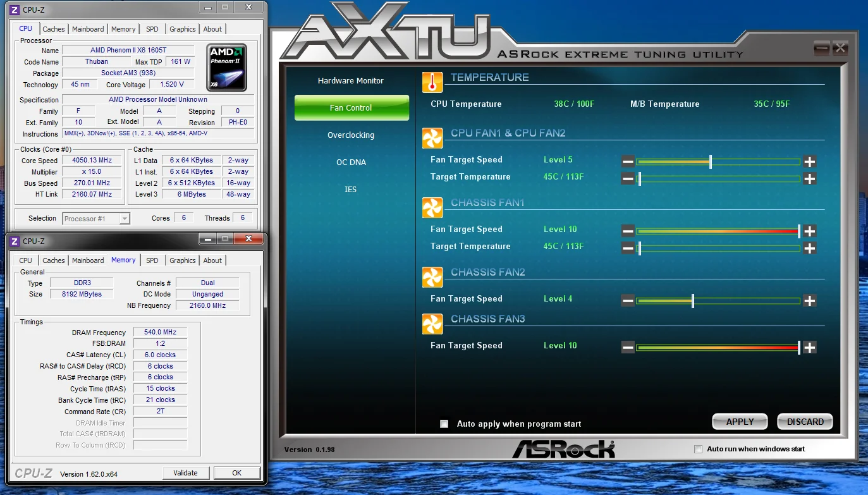This screenshot has height=495, width=868.
Task: Open SPD tab in lower CPU-Z Memory window
Action: coord(152,260)
